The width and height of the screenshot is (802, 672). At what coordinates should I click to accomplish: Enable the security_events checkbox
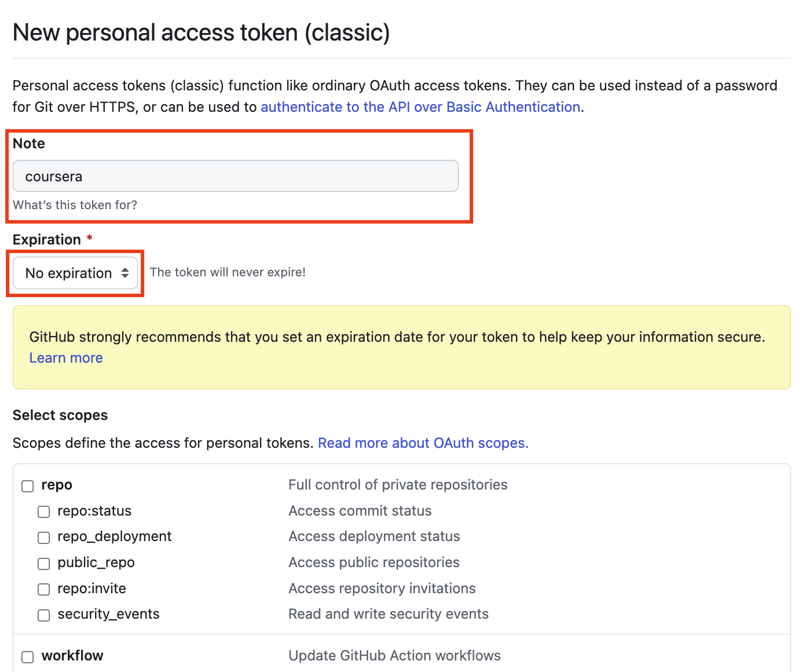[44, 615]
